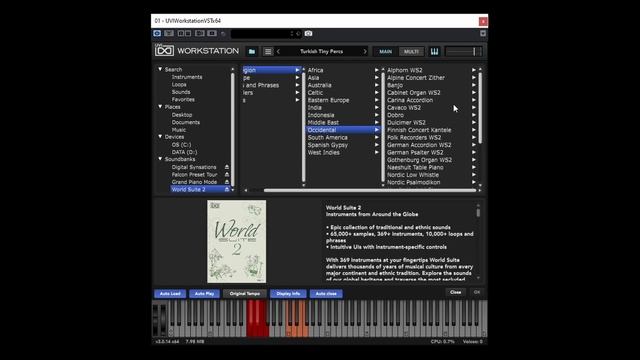Click the OK button
The image size is (640, 360).
click(x=476, y=292)
